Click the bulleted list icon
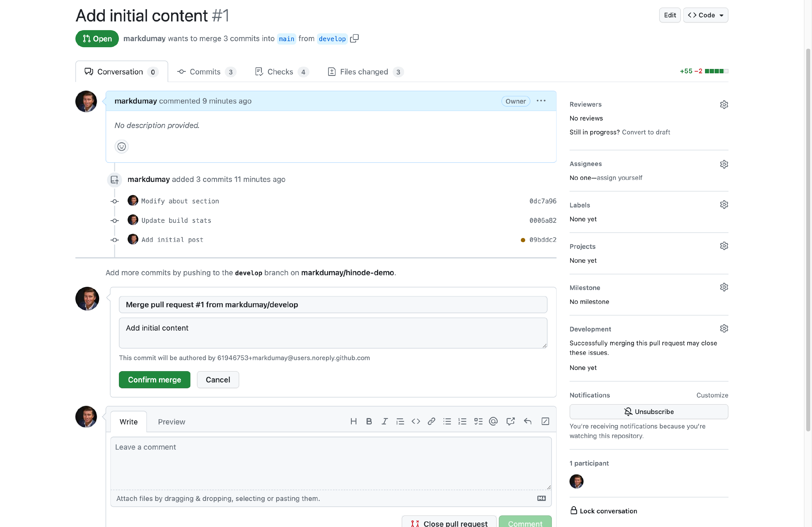 (x=447, y=421)
